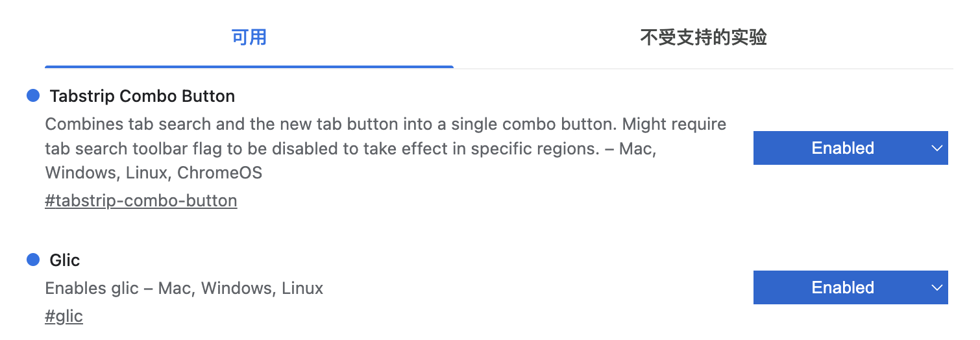
Task: Click the chevron arrow on Tabstrip Combo dropdown
Action: click(x=937, y=149)
